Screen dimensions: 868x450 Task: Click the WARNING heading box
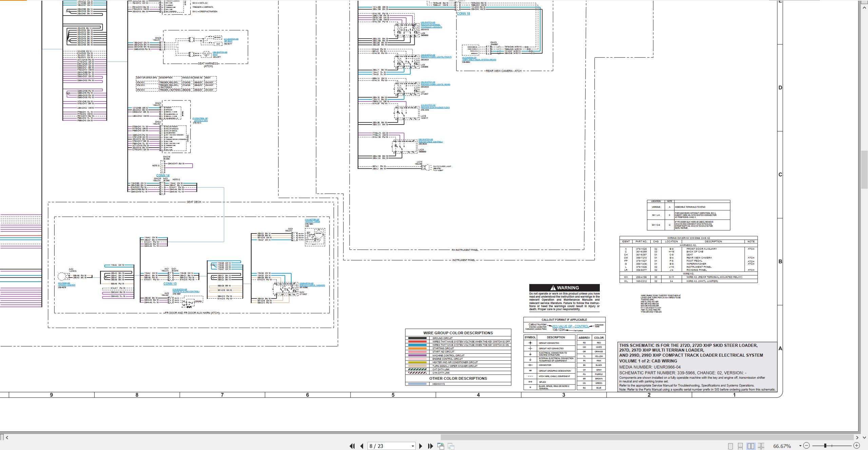coord(564,287)
